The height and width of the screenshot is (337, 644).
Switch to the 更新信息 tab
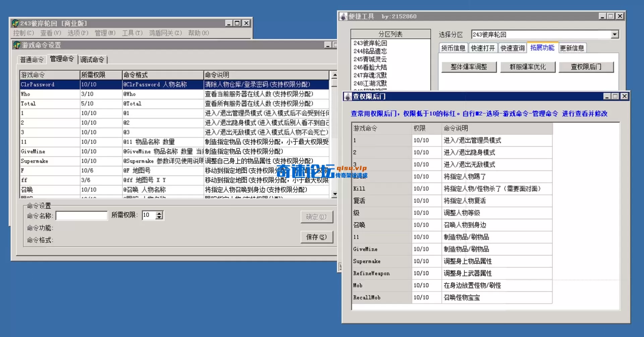[572, 48]
